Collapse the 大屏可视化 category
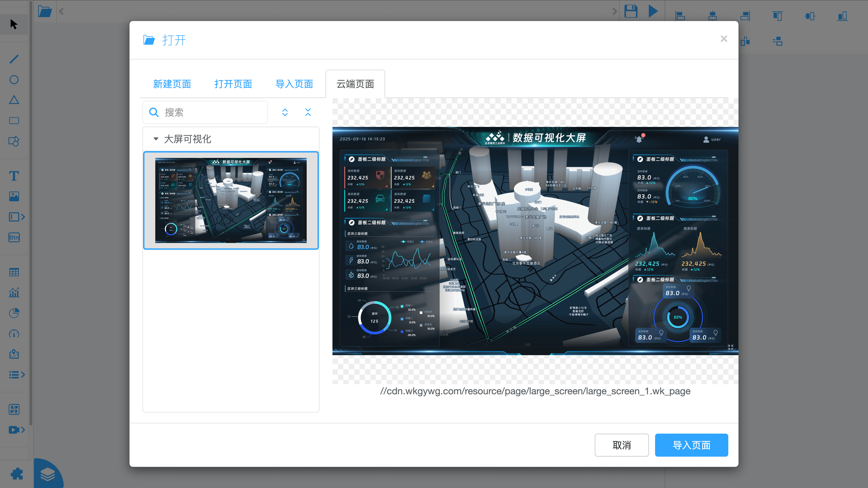This screenshot has height=488, width=868. (x=156, y=139)
